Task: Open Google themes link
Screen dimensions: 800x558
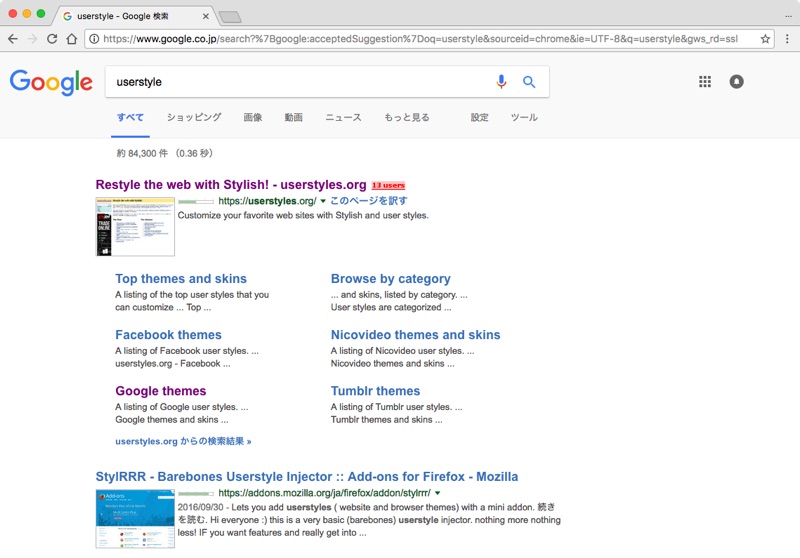Action: [x=161, y=391]
